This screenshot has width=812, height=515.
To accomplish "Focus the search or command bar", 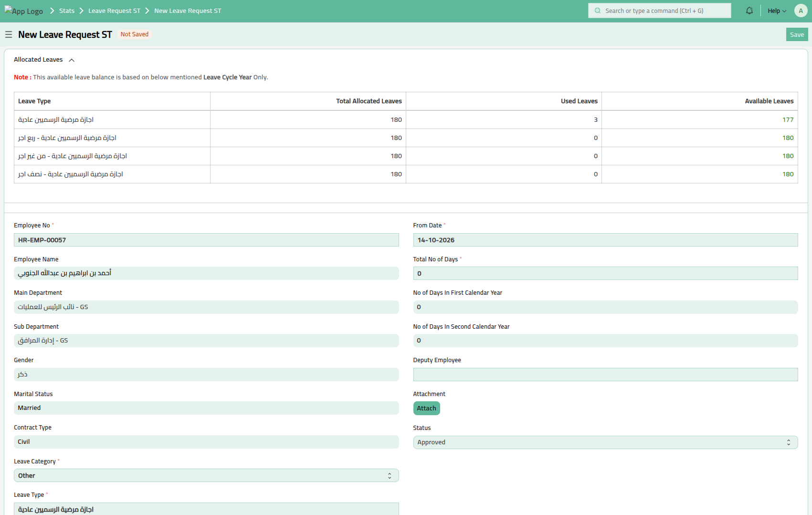I will [x=664, y=11].
